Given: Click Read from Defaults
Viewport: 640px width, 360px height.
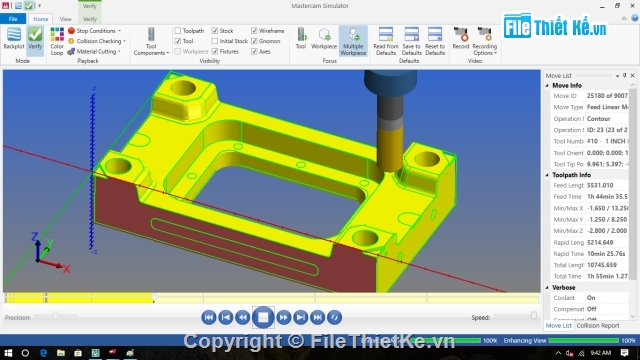Looking at the screenshot, I should click(386, 41).
